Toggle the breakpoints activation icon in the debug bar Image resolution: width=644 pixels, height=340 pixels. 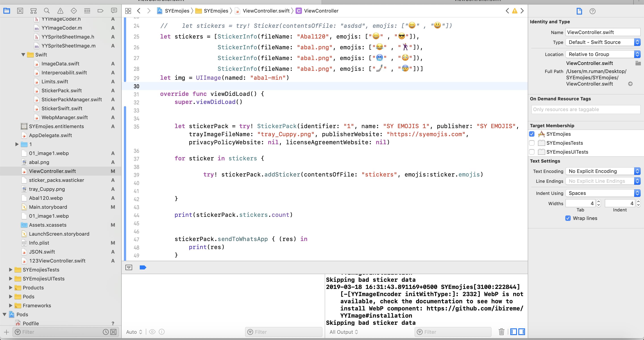pos(143,268)
